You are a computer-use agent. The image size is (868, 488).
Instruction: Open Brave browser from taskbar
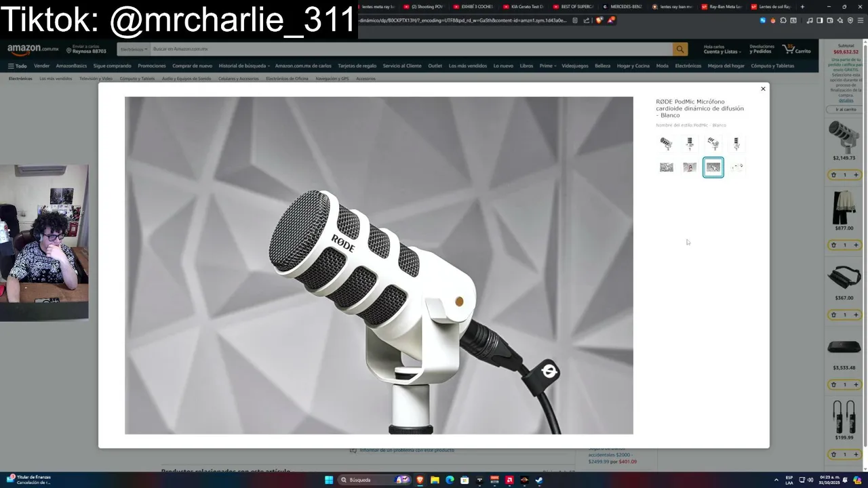pyautogui.click(x=420, y=480)
